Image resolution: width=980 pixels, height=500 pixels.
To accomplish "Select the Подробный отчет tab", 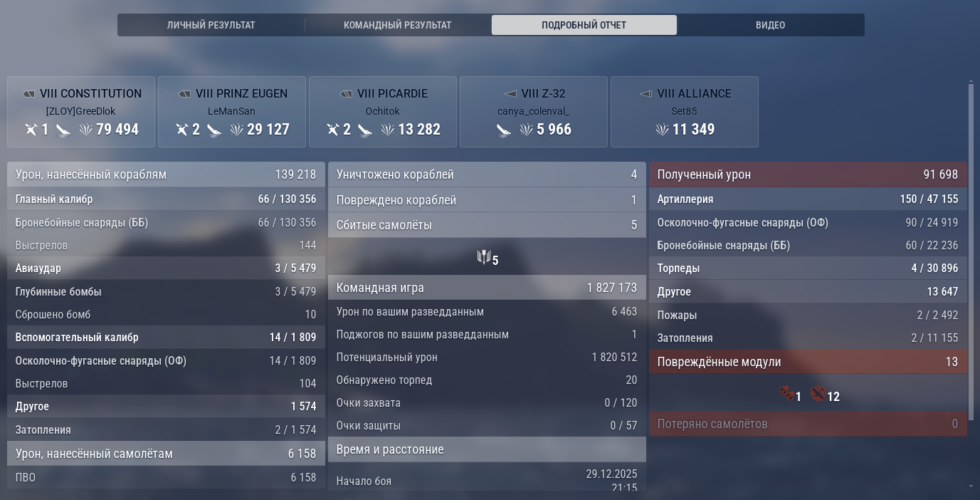I will pos(584,25).
